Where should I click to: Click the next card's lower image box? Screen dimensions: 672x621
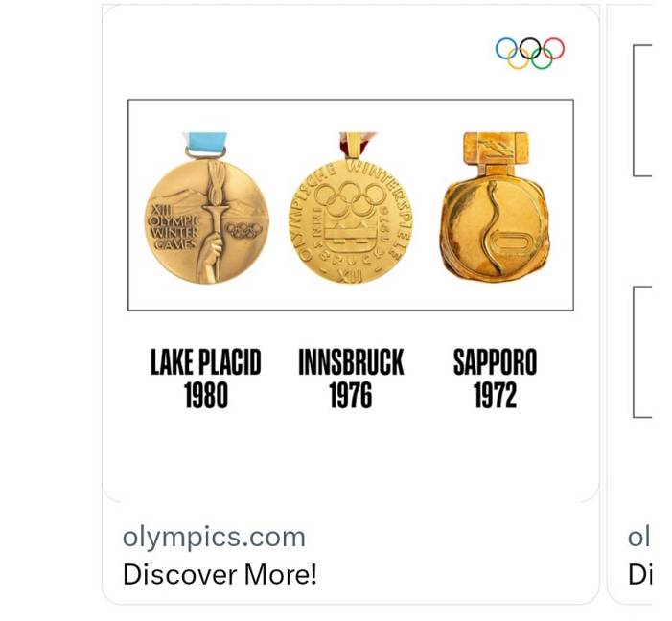[642, 351]
